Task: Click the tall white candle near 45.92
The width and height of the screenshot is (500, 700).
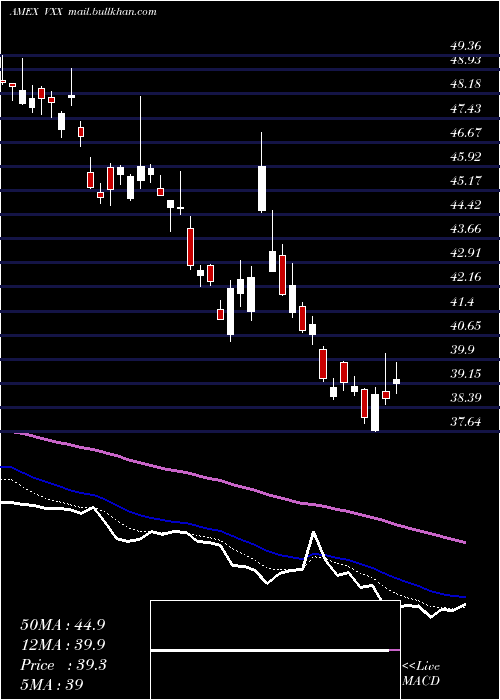Action: [262, 188]
